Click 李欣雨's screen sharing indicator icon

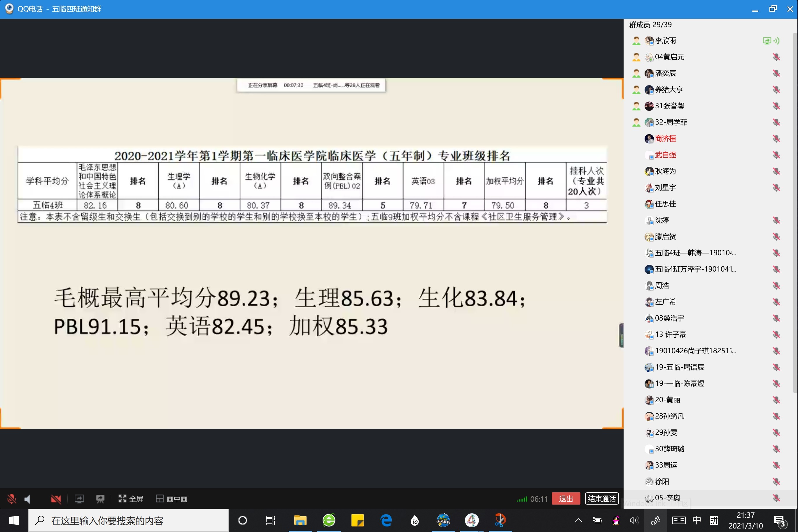point(767,41)
